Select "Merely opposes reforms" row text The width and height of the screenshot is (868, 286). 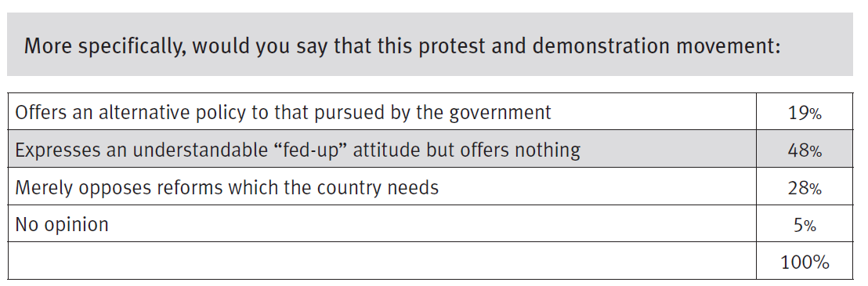click(227, 188)
